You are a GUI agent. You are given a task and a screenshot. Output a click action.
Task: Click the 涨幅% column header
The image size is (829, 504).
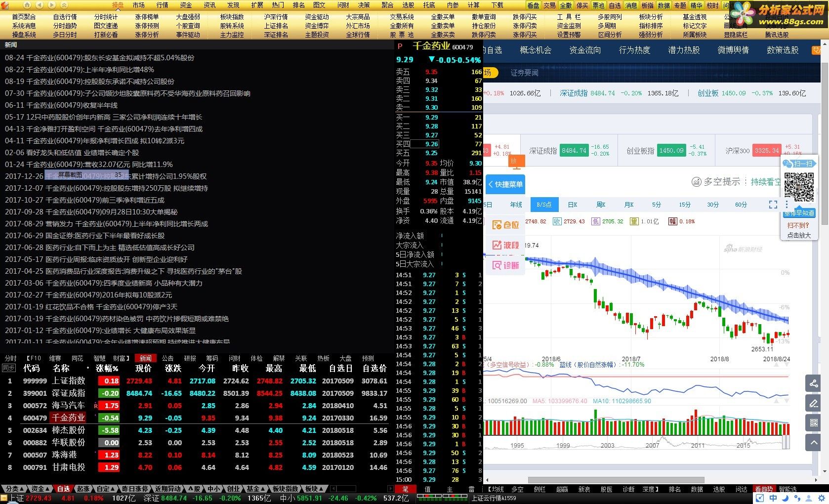[x=107, y=368]
